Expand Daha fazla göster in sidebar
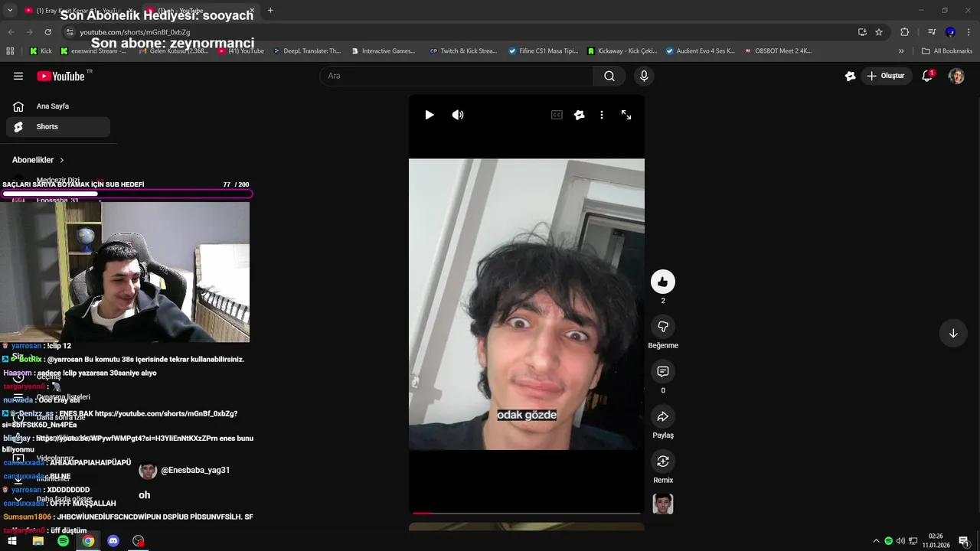 [58, 500]
